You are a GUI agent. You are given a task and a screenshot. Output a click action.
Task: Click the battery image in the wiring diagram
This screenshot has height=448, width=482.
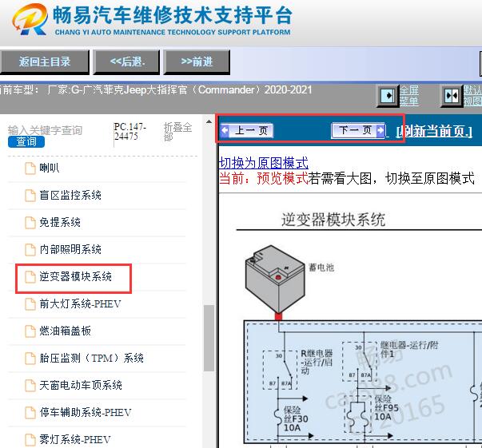(275, 279)
